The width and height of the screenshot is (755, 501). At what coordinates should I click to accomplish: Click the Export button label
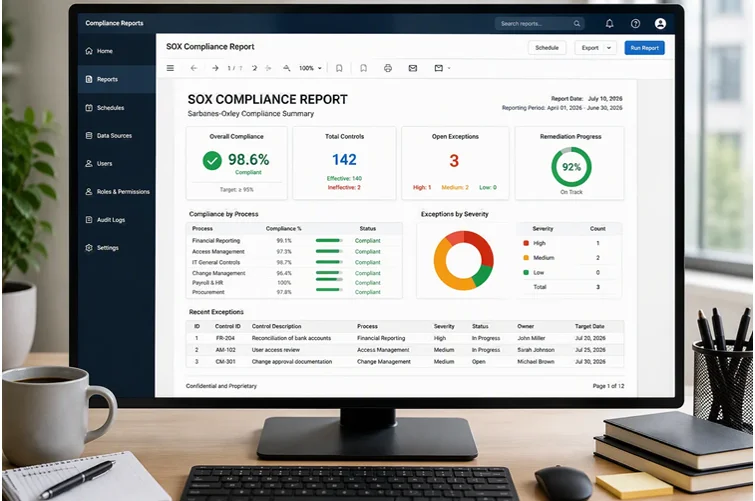[x=590, y=48]
